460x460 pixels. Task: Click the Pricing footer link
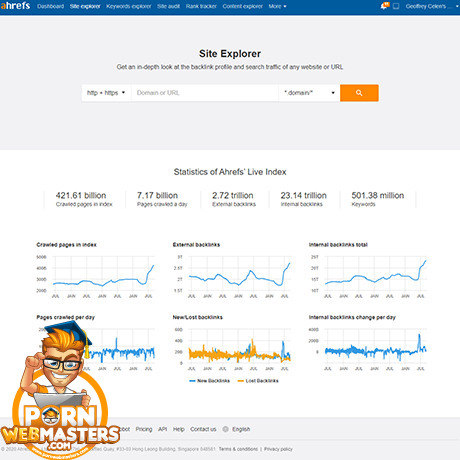pyautogui.click(x=144, y=429)
